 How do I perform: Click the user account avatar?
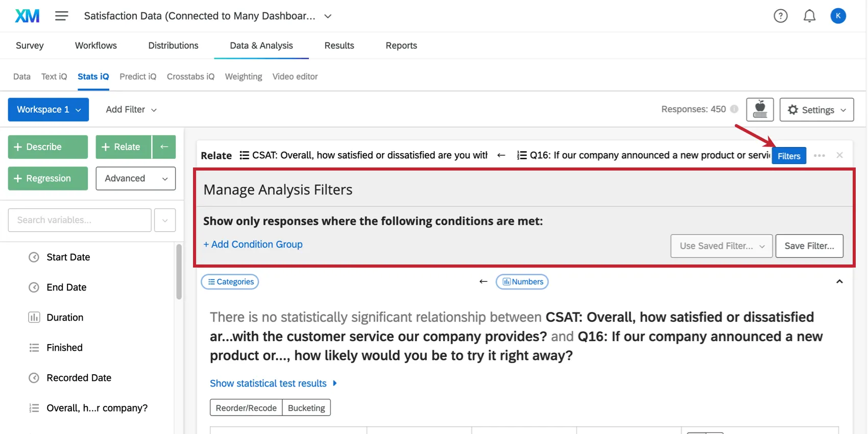(x=838, y=16)
